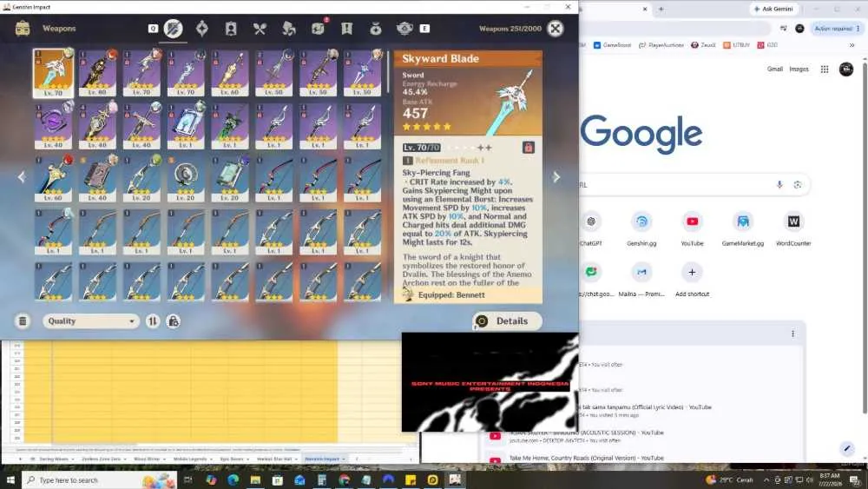Viewport: 868px width, 489px height.
Task: Open the WordCounter shortcut
Action: tap(793, 228)
